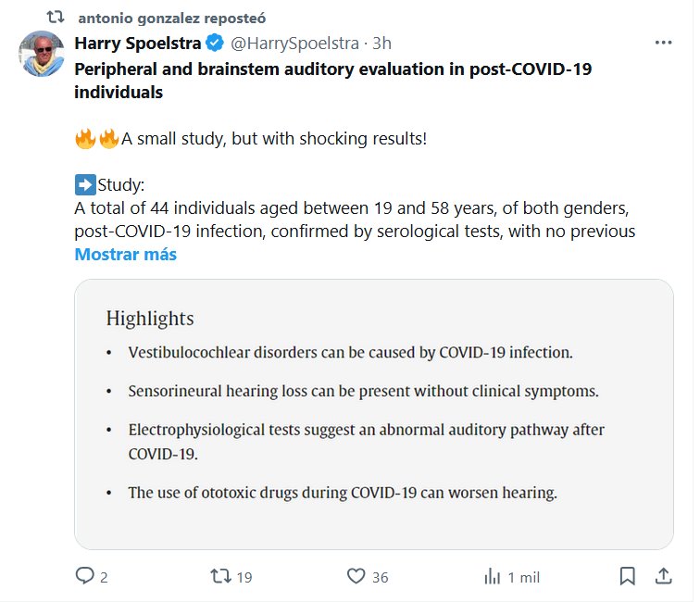The width and height of the screenshot is (700, 602).
Task: Click the 3h timestamp
Action: (382, 43)
